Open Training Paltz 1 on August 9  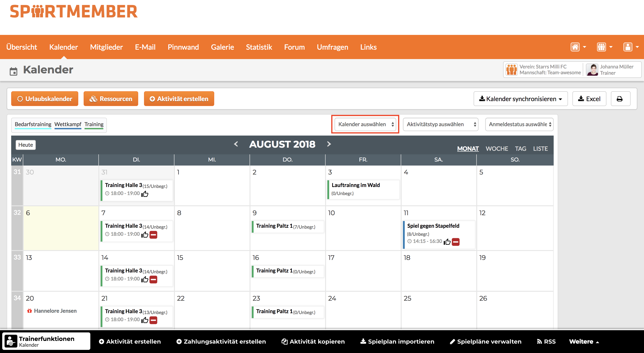pyautogui.click(x=288, y=227)
